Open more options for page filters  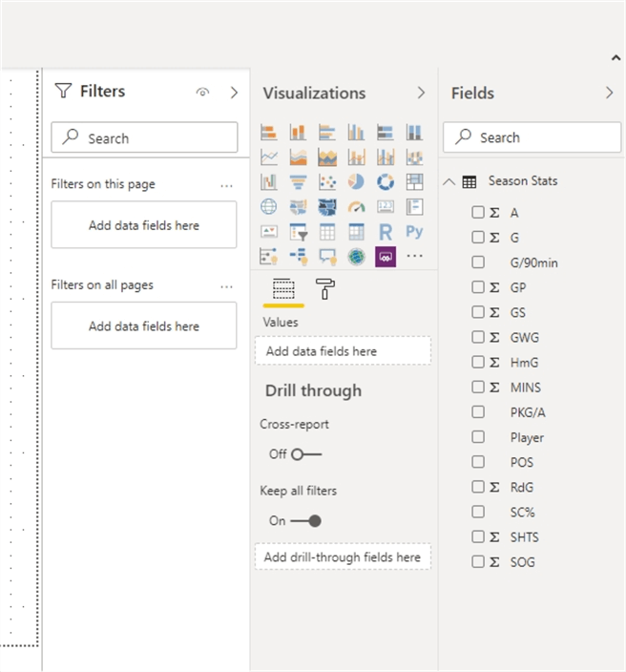[226, 185]
